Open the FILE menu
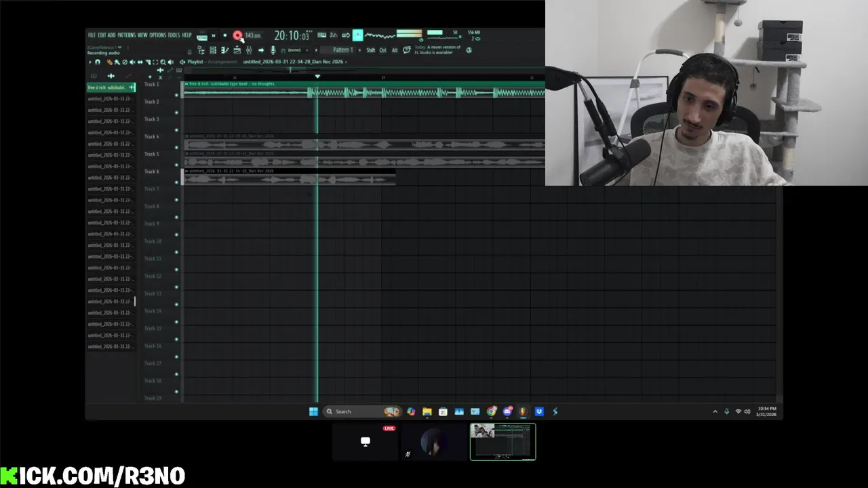 tap(92, 35)
